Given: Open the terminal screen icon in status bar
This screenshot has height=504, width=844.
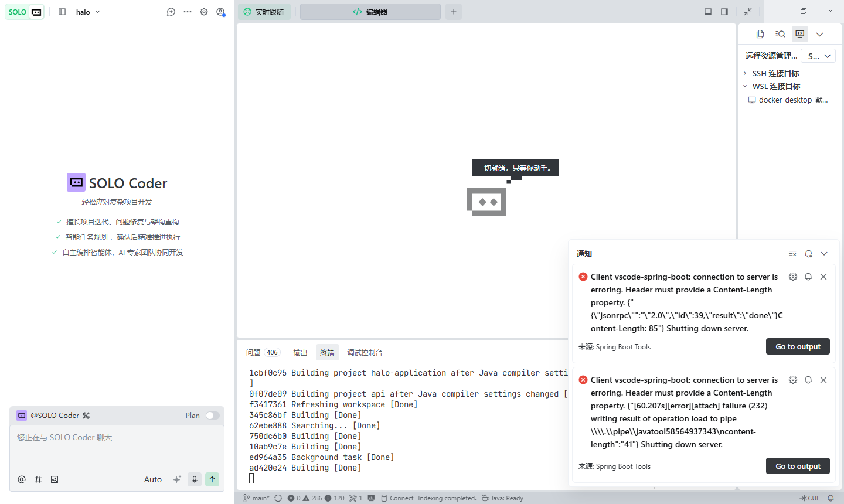Looking at the screenshot, I should 371,498.
